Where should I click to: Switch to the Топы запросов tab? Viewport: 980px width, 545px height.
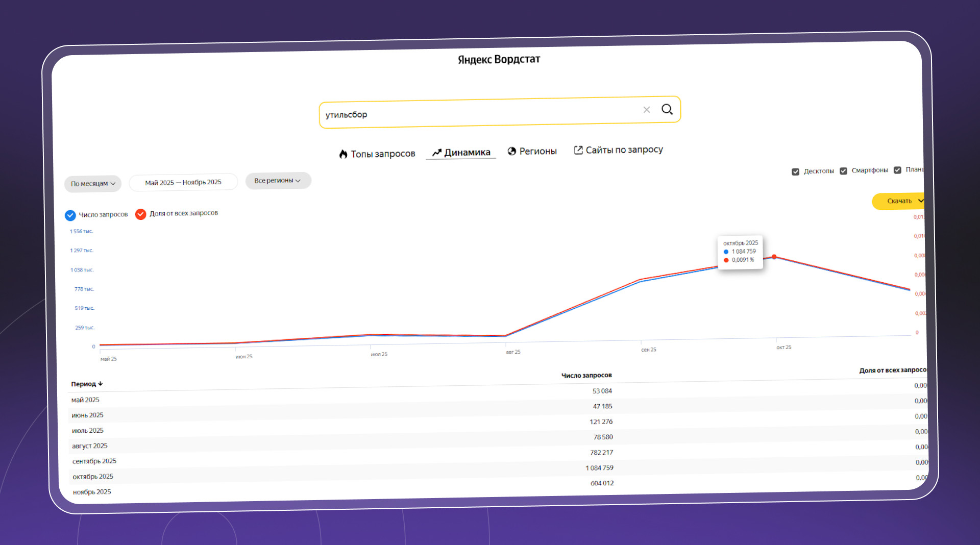click(377, 154)
